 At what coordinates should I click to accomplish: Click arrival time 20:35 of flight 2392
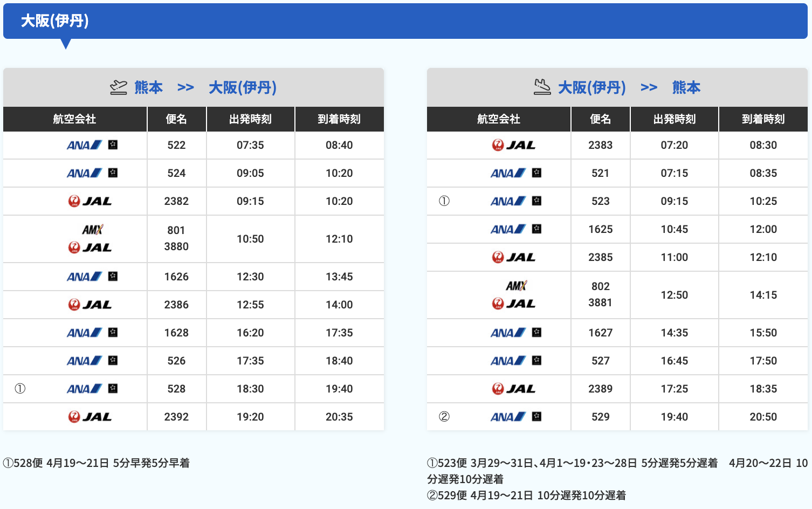click(339, 417)
